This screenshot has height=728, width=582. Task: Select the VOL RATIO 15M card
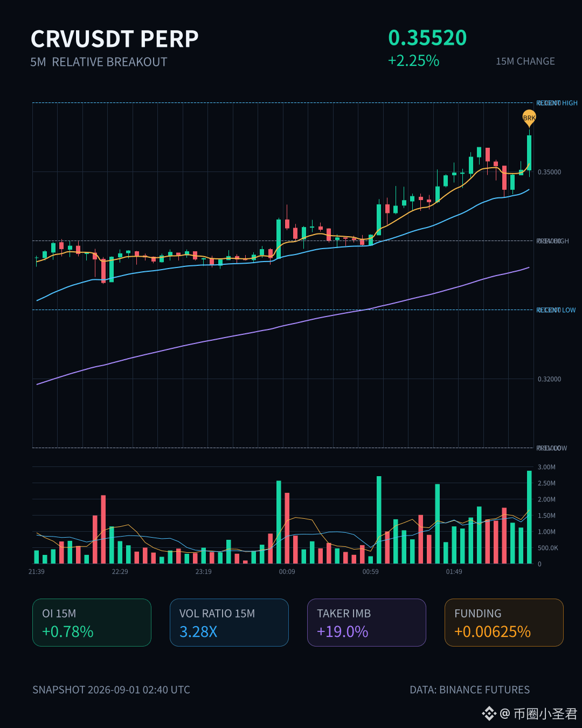229,622
